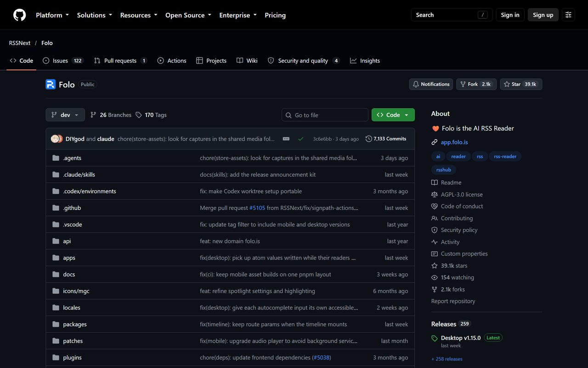Open the appearance settings icon in header
Image resolution: width=588 pixels, height=368 pixels.
[x=568, y=15]
